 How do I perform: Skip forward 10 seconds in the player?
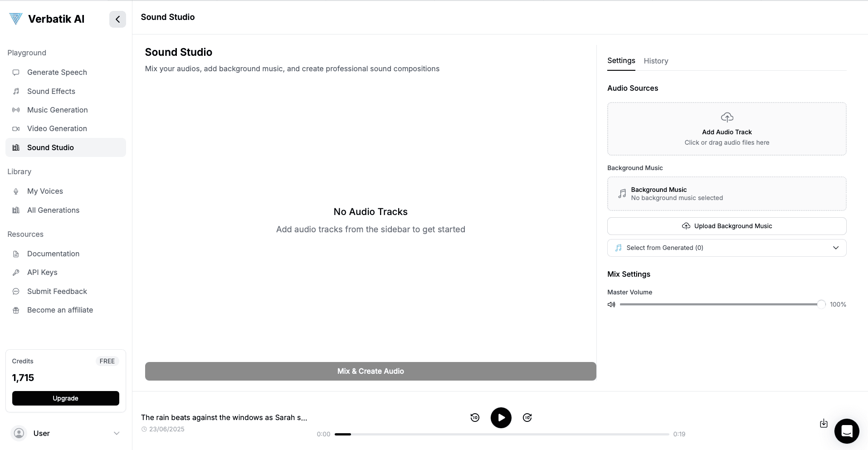pyautogui.click(x=527, y=417)
